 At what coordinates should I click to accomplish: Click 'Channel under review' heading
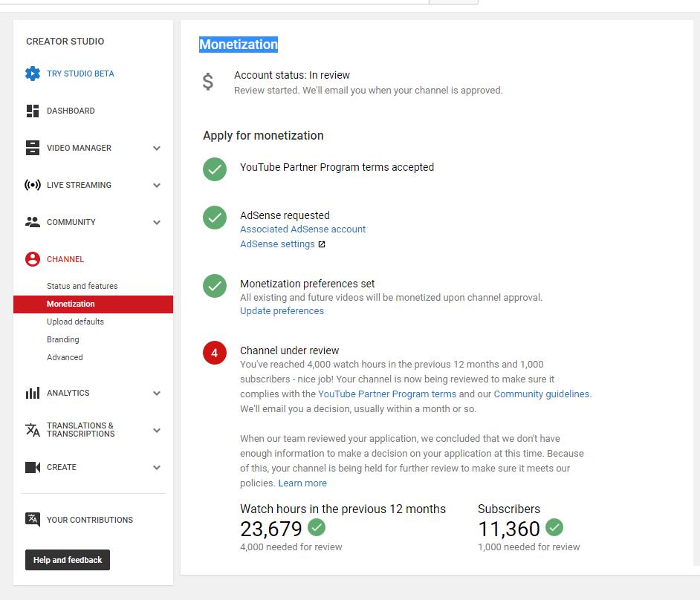tap(289, 350)
